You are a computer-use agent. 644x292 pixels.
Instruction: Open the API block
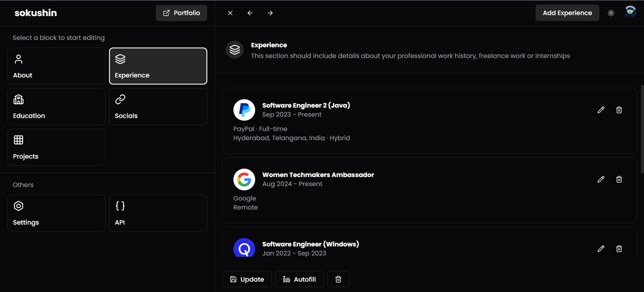coord(158,213)
